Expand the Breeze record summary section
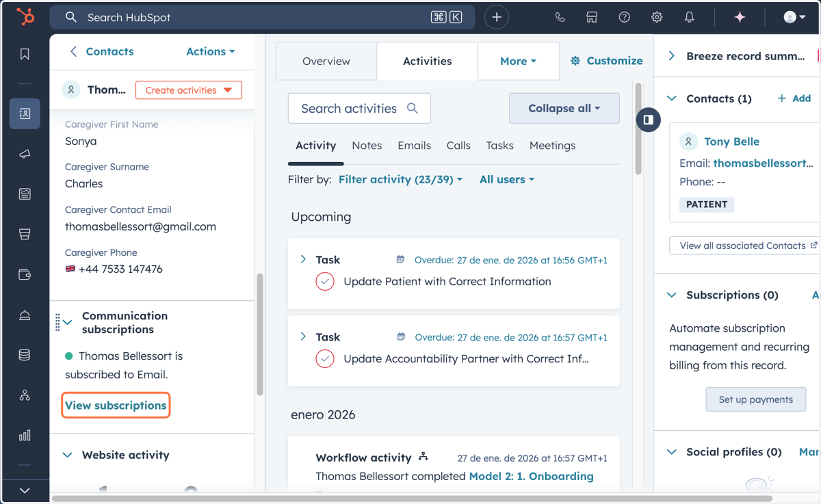This screenshot has height=504, width=821. tap(672, 56)
